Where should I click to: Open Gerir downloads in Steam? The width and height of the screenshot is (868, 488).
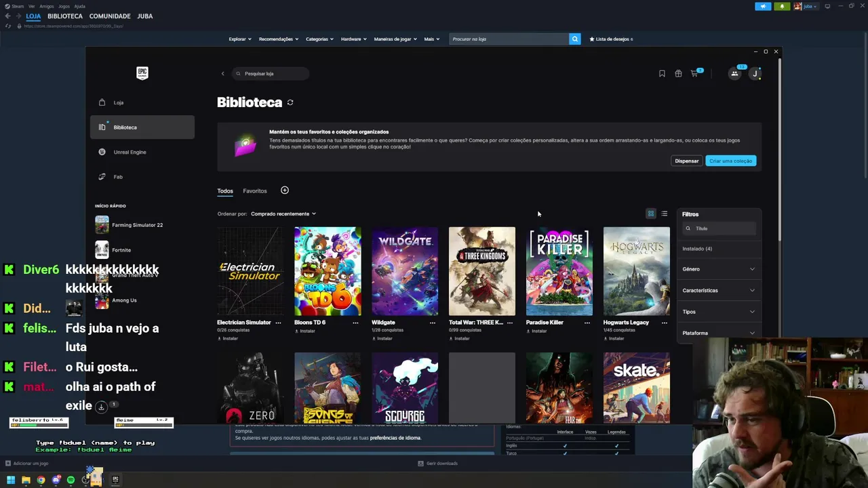tap(438, 464)
